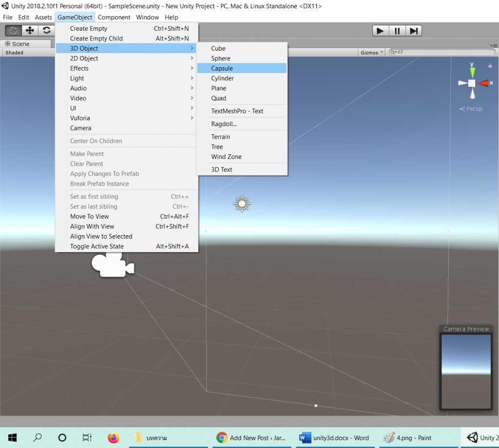The image size is (499, 448).
Task: Open the File menu
Action: point(8,17)
